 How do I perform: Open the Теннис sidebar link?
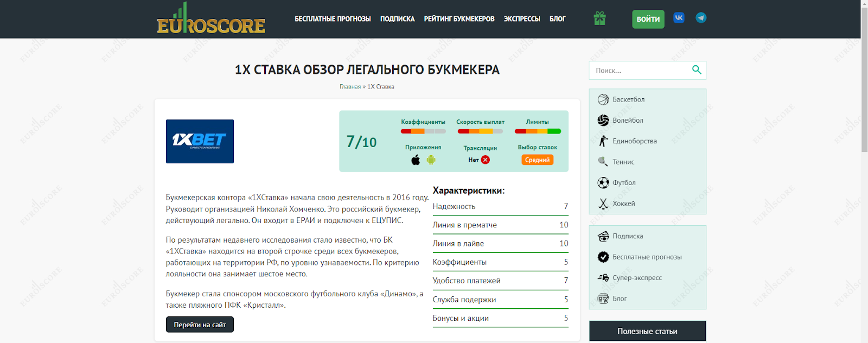click(x=623, y=162)
